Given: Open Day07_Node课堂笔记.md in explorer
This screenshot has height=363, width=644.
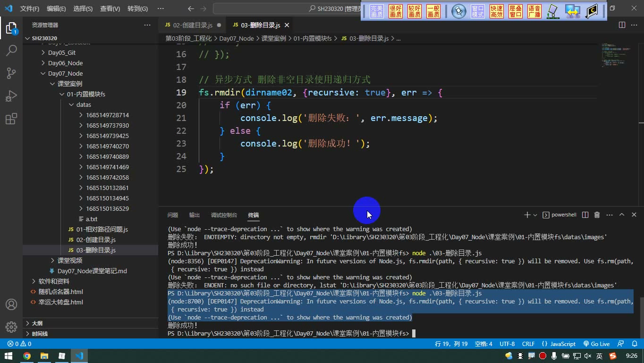Looking at the screenshot, I should (92, 271).
